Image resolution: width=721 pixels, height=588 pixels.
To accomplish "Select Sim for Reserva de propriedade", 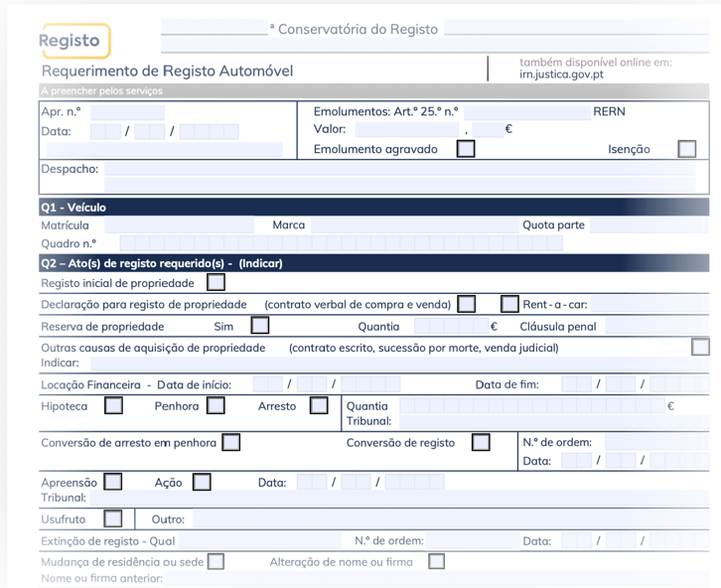I will tap(260, 326).
